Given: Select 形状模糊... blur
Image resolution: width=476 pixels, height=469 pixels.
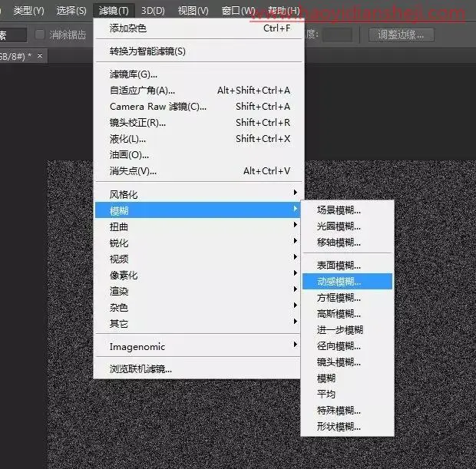Looking at the screenshot, I should coord(348,427).
